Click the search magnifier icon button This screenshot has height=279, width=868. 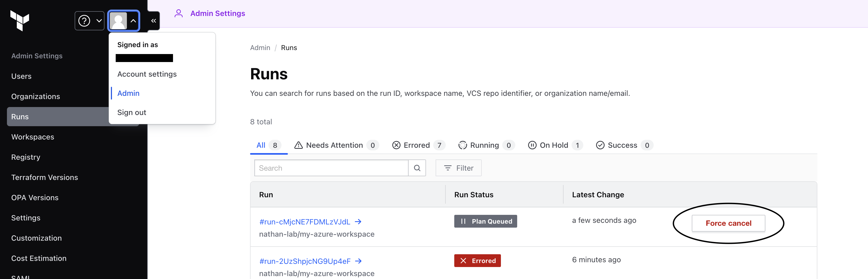[x=417, y=168]
